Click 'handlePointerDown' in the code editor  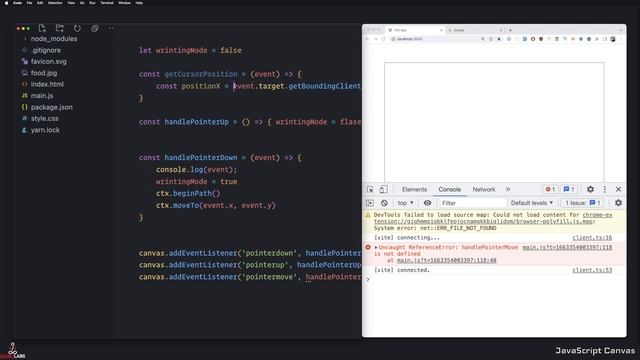pos(200,158)
